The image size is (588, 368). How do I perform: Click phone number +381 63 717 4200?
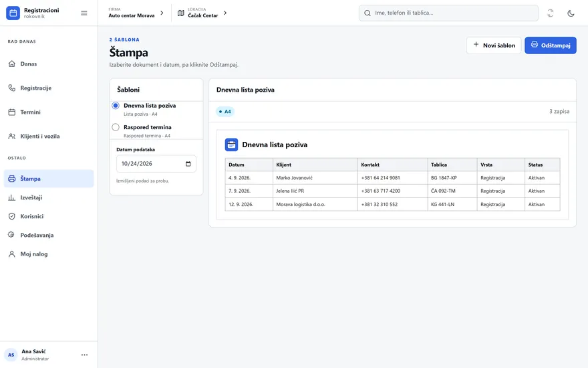pos(381,191)
